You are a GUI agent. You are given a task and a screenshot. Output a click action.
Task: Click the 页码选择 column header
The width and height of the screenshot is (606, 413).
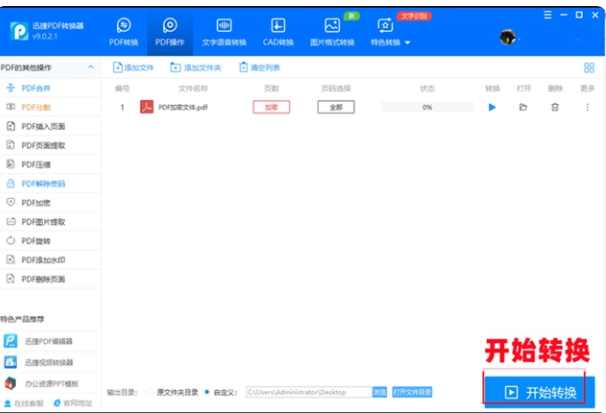(x=336, y=88)
